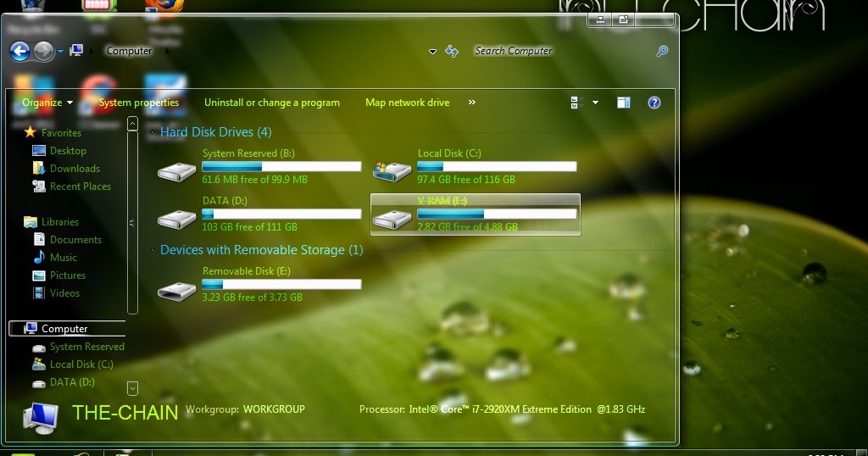
Task: Select Libraries in navigation pane
Action: pyautogui.click(x=60, y=222)
